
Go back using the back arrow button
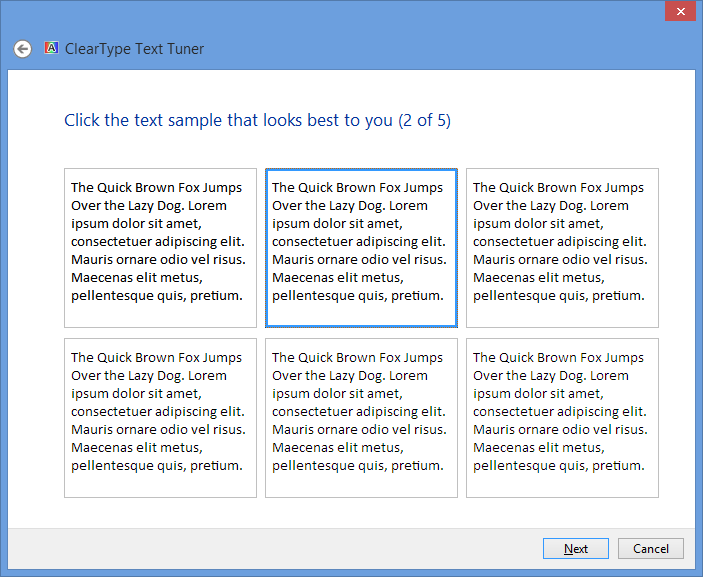[22, 49]
